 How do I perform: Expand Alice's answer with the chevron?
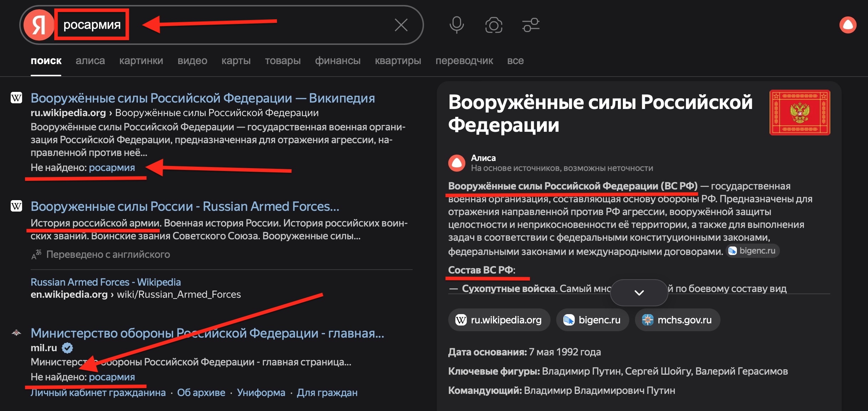(x=639, y=293)
